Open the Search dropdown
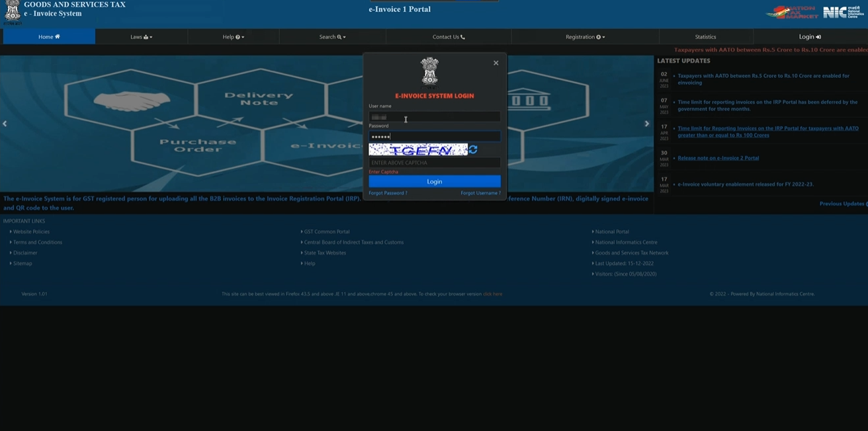Image resolution: width=868 pixels, height=431 pixels. (x=331, y=36)
